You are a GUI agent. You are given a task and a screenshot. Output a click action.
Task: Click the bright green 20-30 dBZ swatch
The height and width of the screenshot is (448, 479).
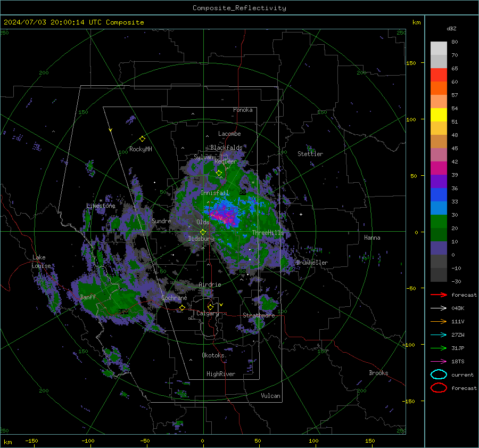[439, 222]
